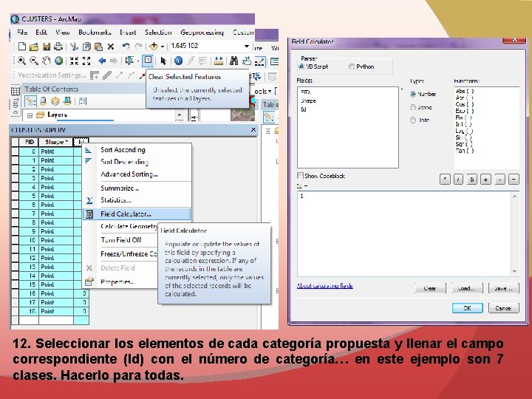Choose Turn Field Off from context menu

[x=120, y=240]
